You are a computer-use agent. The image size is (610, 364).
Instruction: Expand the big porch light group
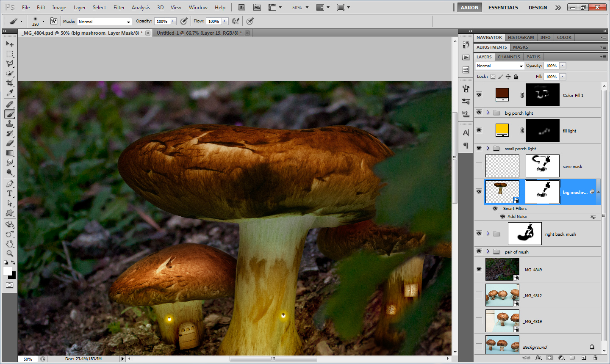point(488,113)
